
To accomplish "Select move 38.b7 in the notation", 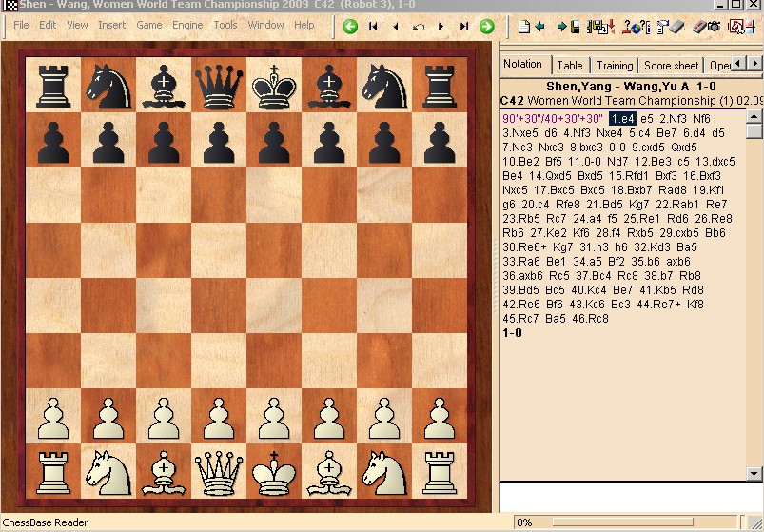I will pyautogui.click(x=658, y=276).
